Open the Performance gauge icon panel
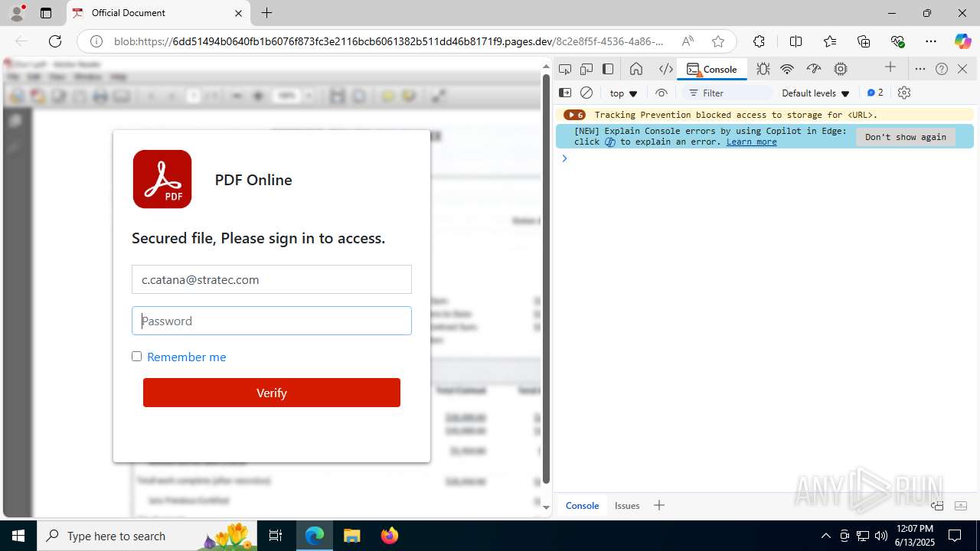The image size is (980, 551). tap(814, 69)
